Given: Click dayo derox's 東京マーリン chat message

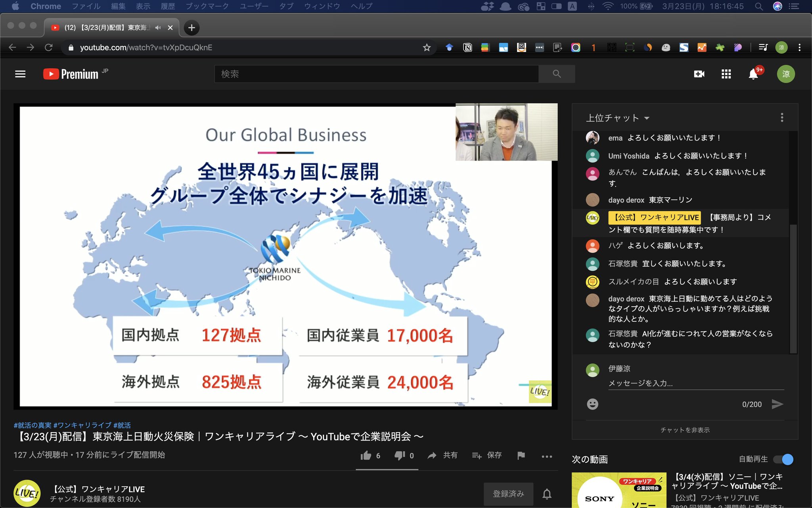Looking at the screenshot, I should coord(670,200).
